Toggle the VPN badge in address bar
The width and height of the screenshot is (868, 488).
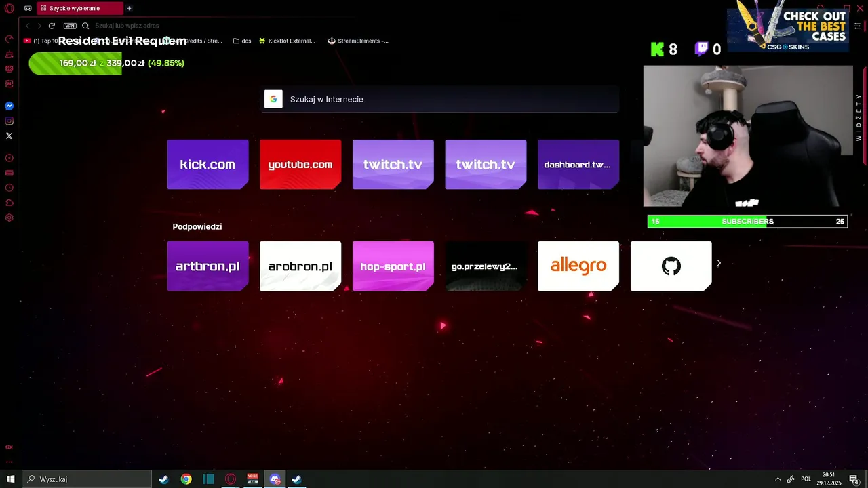70,26
